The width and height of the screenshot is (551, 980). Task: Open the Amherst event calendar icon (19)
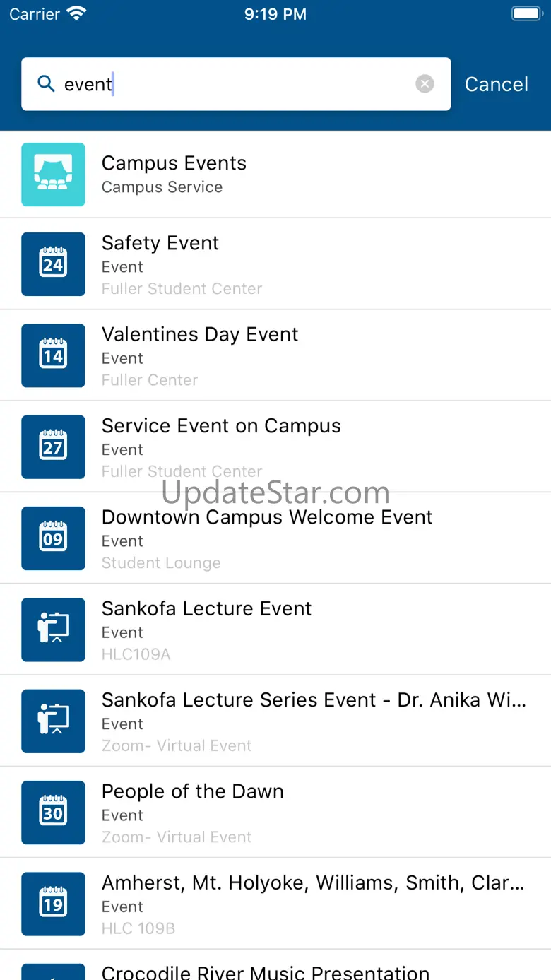point(53,904)
